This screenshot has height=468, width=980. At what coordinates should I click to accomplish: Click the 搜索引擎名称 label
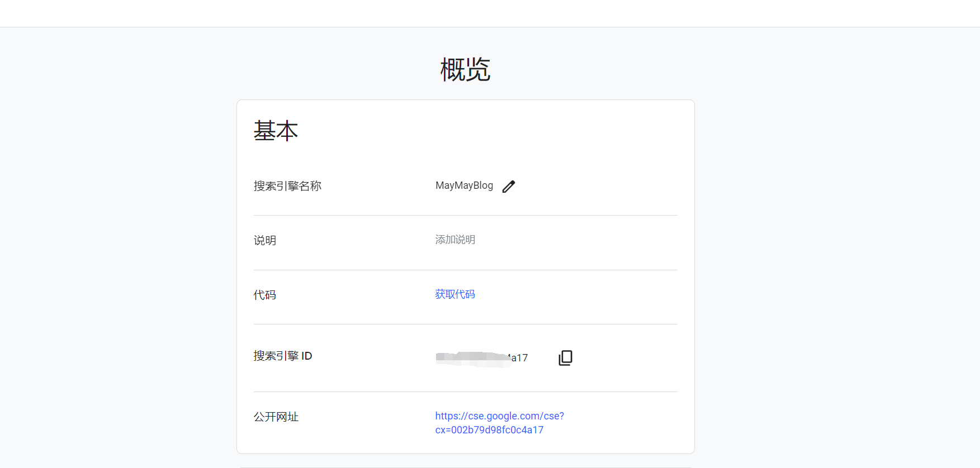[287, 186]
